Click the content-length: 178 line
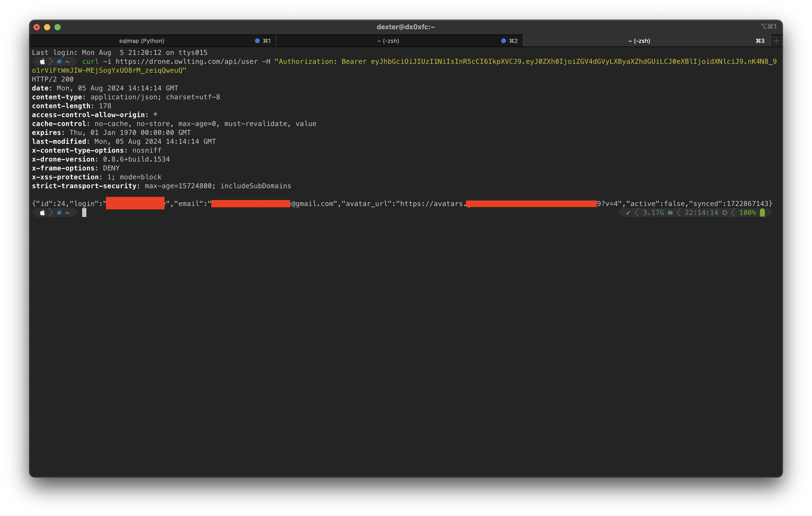 [71, 106]
